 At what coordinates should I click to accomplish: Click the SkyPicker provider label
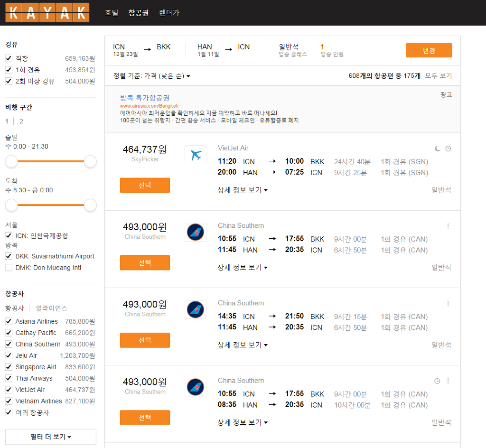(145, 159)
